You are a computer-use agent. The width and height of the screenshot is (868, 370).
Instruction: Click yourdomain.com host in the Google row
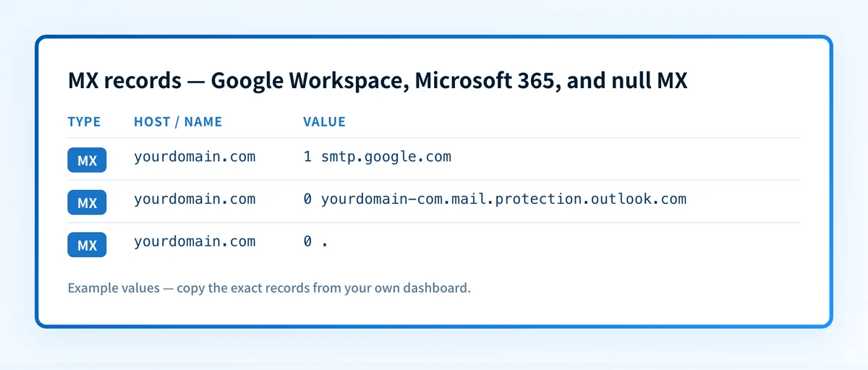click(195, 157)
